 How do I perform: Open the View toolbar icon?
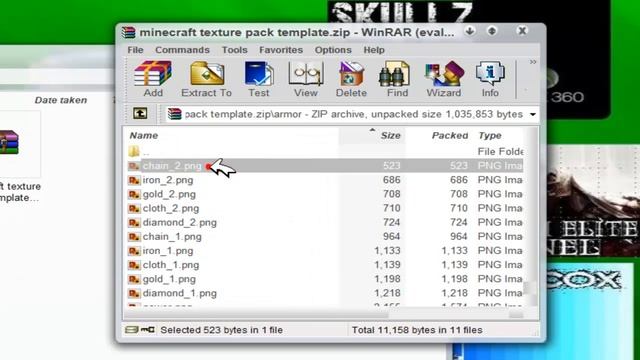coord(306,79)
